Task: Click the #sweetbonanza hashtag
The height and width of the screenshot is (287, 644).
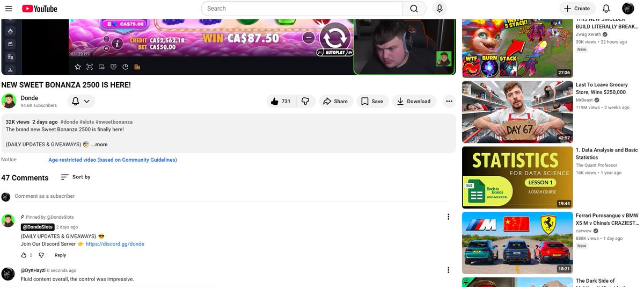Action: click(114, 122)
